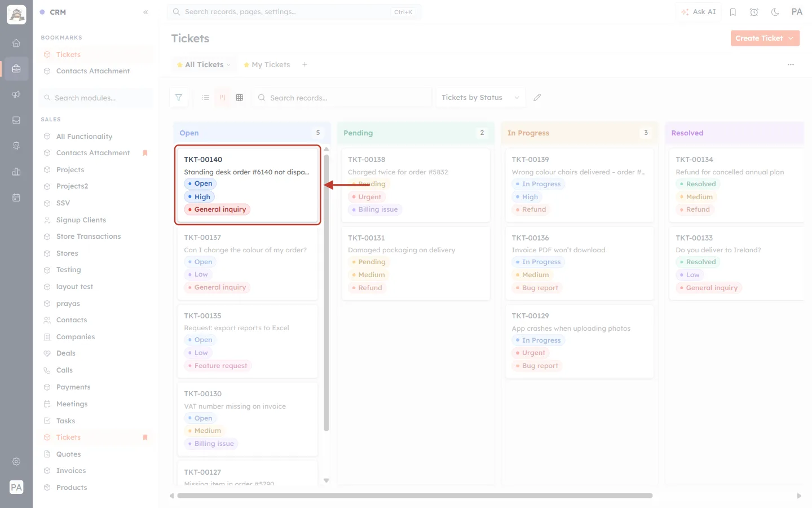Open the Home icon in left rail
This screenshot has width=812, height=508.
click(16, 43)
